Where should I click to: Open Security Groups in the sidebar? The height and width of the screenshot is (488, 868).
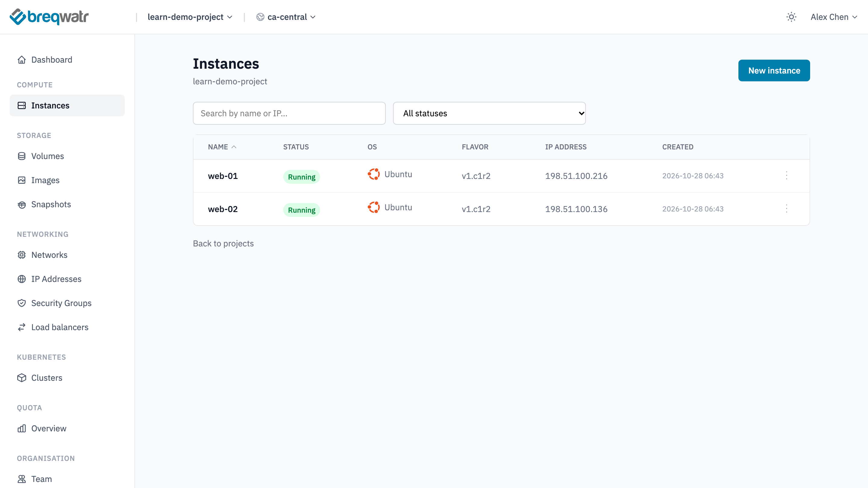(x=67, y=303)
